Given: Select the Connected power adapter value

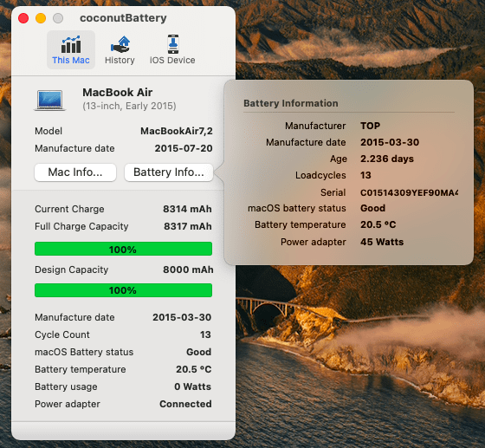Looking at the screenshot, I should 185,404.
